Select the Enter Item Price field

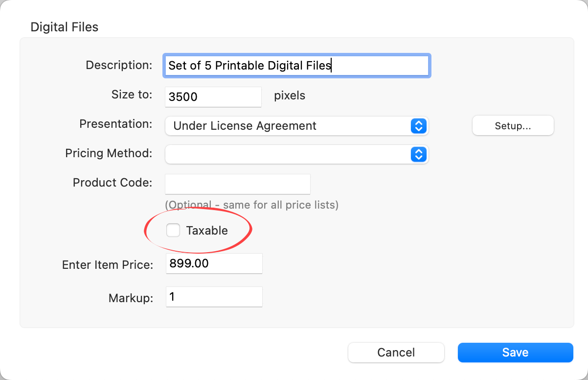click(x=214, y=263)
